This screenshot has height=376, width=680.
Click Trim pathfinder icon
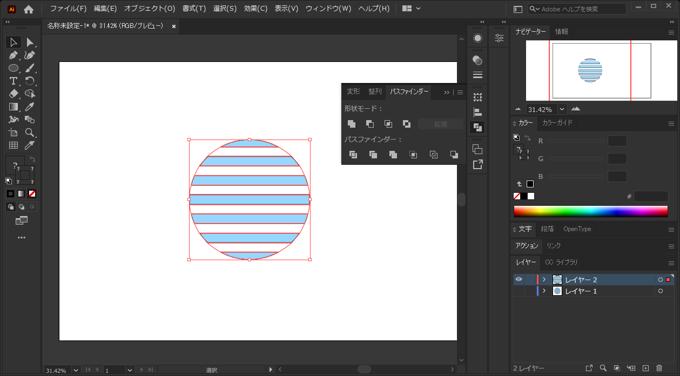tap(373, 154)
